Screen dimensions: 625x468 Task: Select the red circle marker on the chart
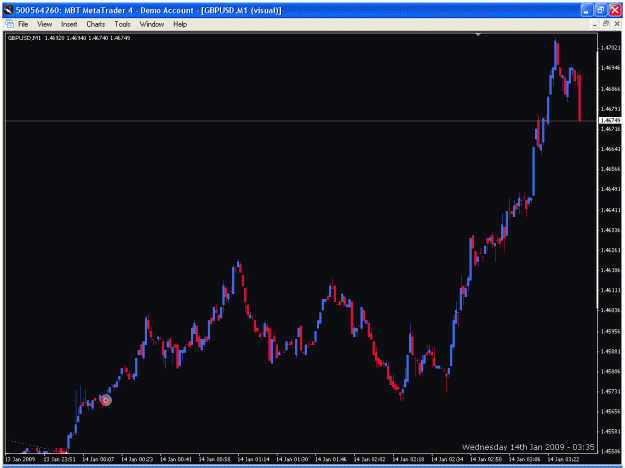coord(106,400)
